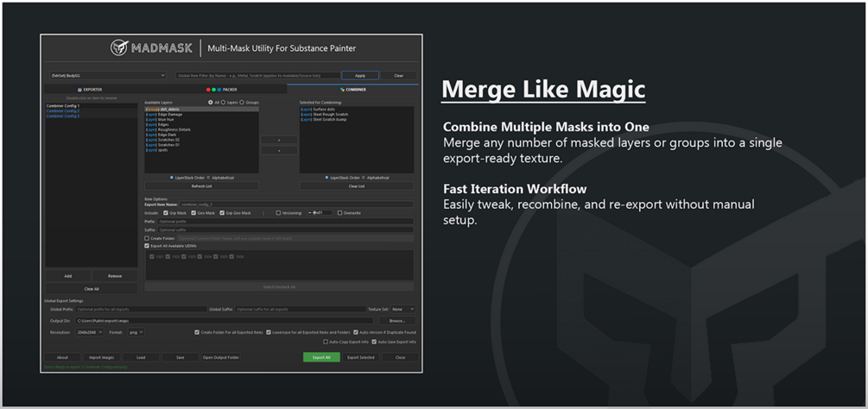Enable the Versioning checkbox

278,213
